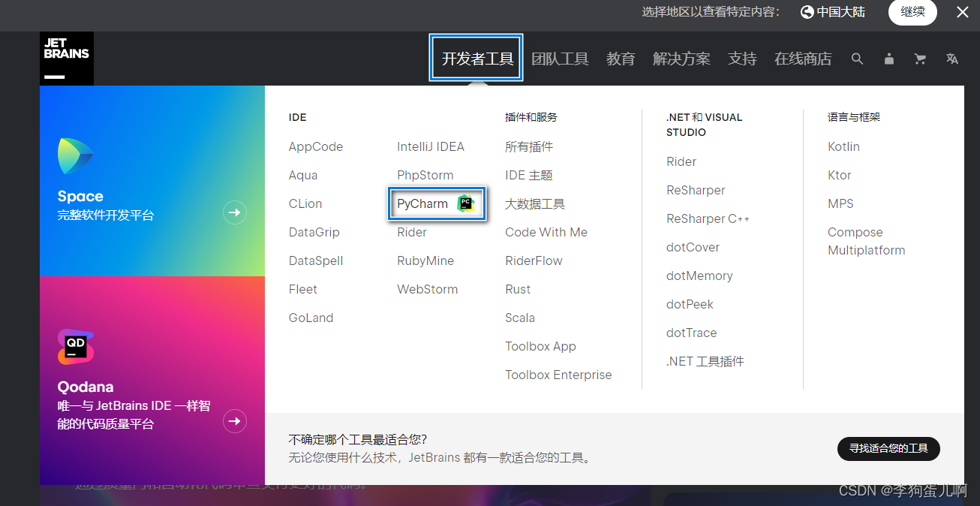Open the RubyMine link
Image resolution: width=980 pixels, height=506 pixels.
pyautogui.click(x=425, y=261)
